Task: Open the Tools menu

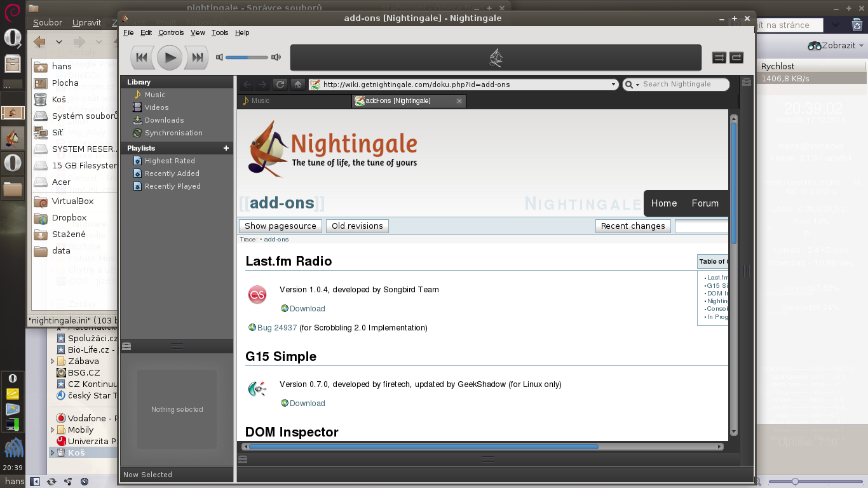Action: tap(220, 32)
